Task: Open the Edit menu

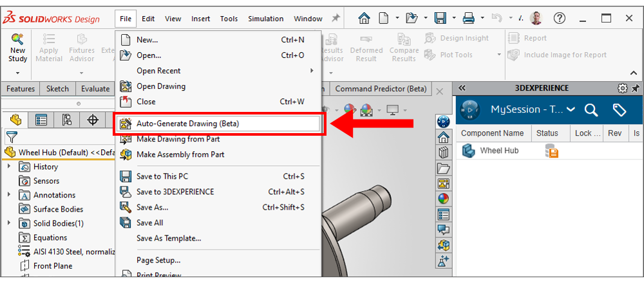Action: (148, 19)
